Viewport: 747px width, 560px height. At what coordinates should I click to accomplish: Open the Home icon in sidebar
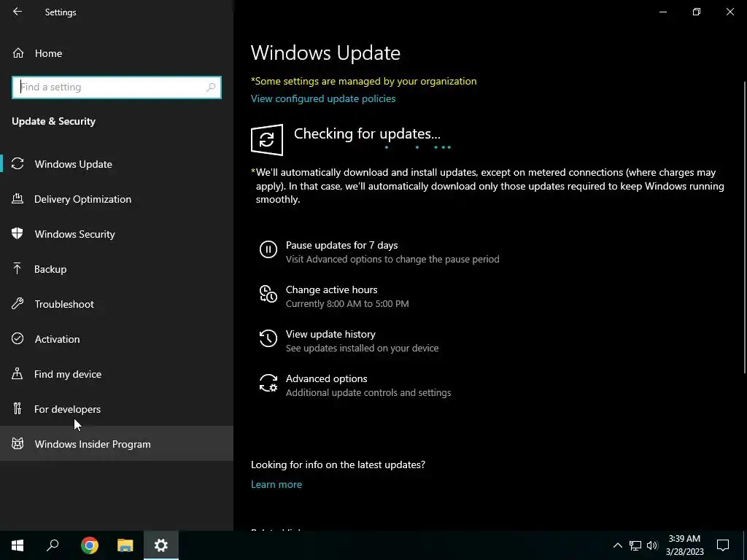pos(18,52)
